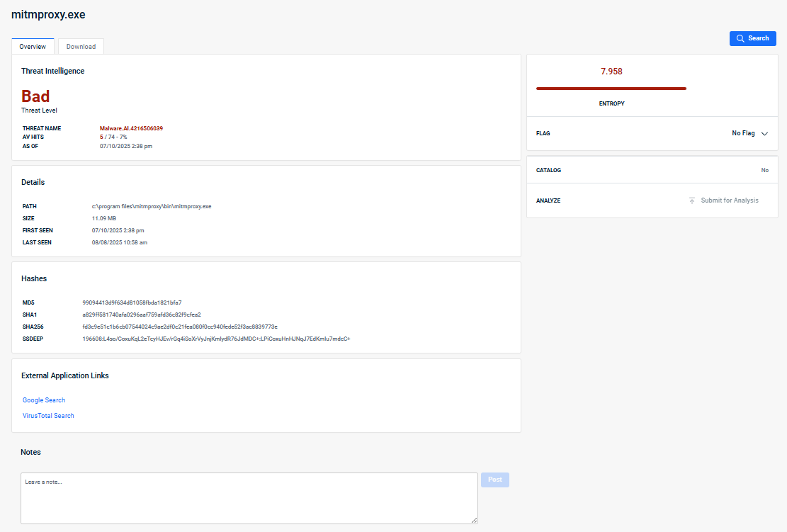Click the No Flag label
Image resolution: width=787 pixels, height=532 pixels.
point(743,133)
